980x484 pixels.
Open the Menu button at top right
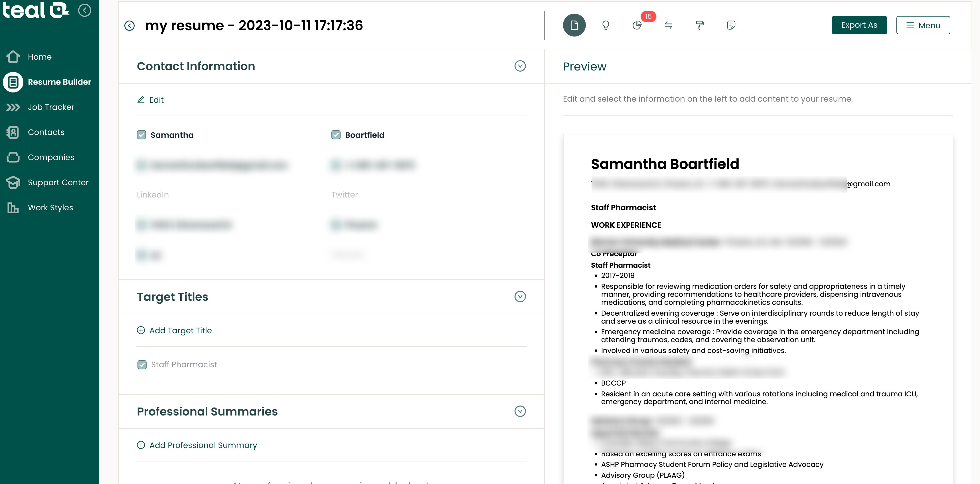(x=923, y=25)
